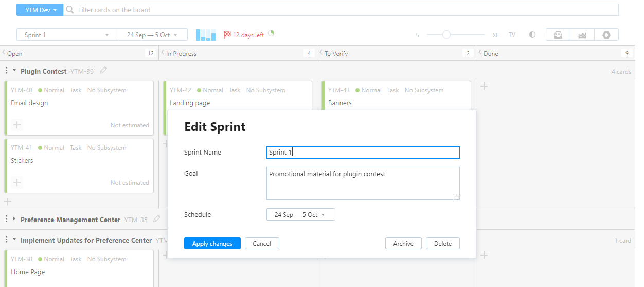This screenshot has width=644, height=287.
Task: Click the Delete button in Edit Sprint
Action: [x=442, y=244]
